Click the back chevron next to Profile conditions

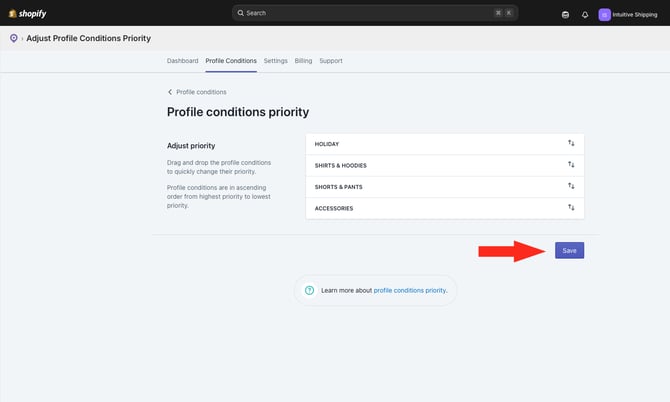(170, 92)
